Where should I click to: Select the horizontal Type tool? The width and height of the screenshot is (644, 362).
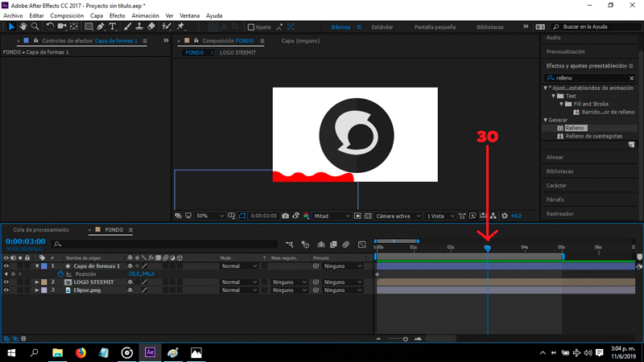click(113, 27)
